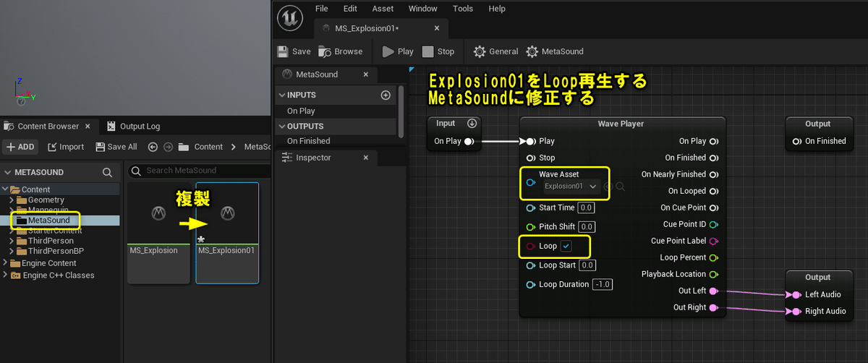Stop the MetaSound preview

pos(438,51)
